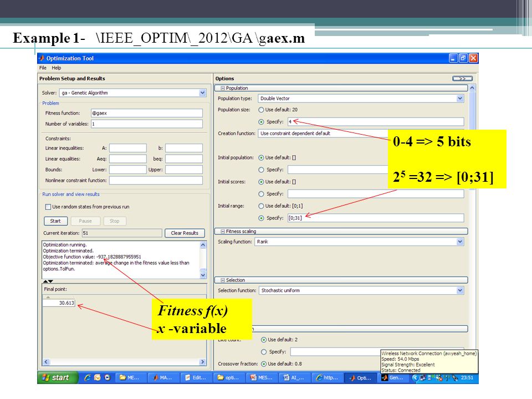Switch to the AI_... taskbar window
Image resolution: width=532 pixels, height=399 pixels.
pos(295,377)
